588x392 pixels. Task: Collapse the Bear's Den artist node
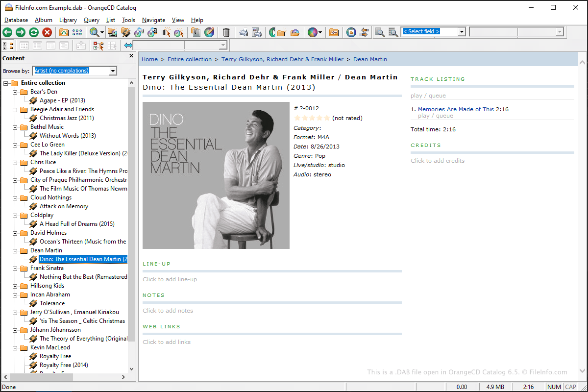click(15, 92)
